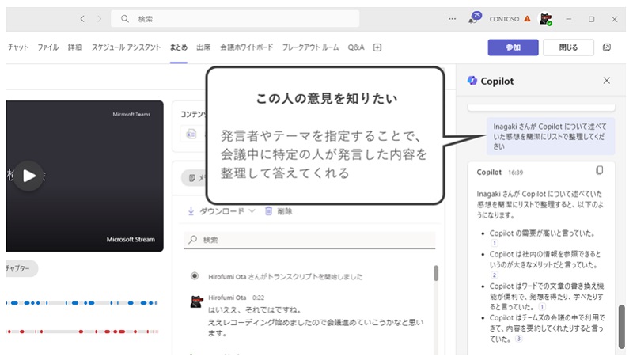This screenshot has width=633, height=364.
Task: Click the Microsoft Stream label on video
Action: [x=131, y=239]
